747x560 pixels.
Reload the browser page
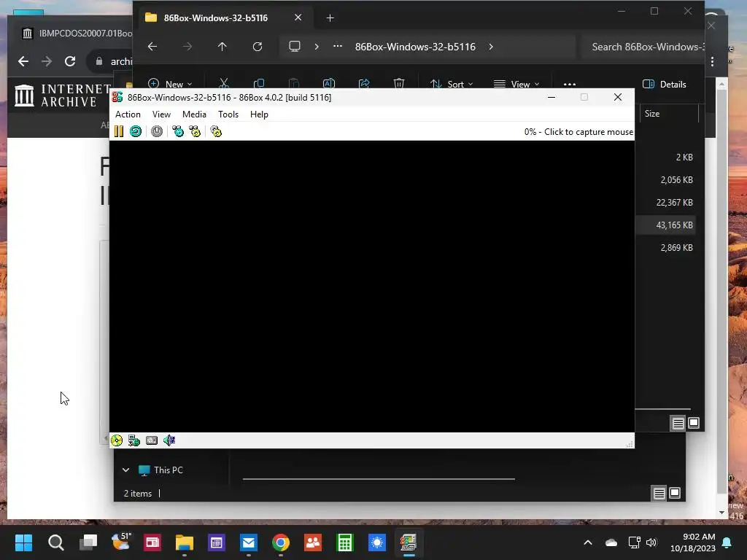tap(70, 61)
